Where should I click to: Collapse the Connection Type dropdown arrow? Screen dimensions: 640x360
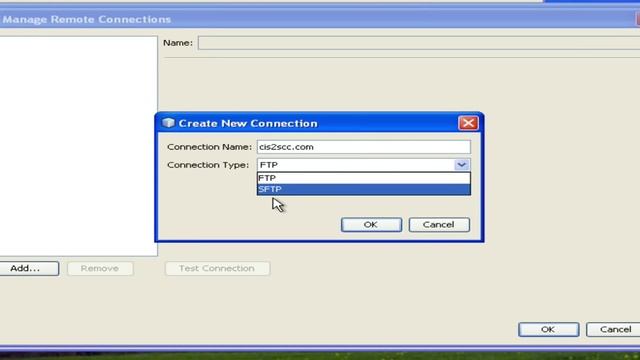click(x=462, y=165)
